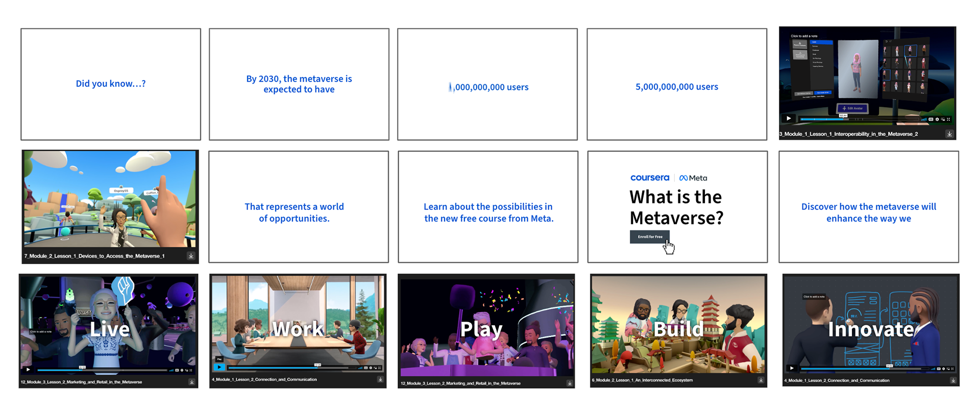The width and height of the screenshot is (980, 416).
Task: Select 'Learn about the possibilities' slide text
Action: click(488, 213)
